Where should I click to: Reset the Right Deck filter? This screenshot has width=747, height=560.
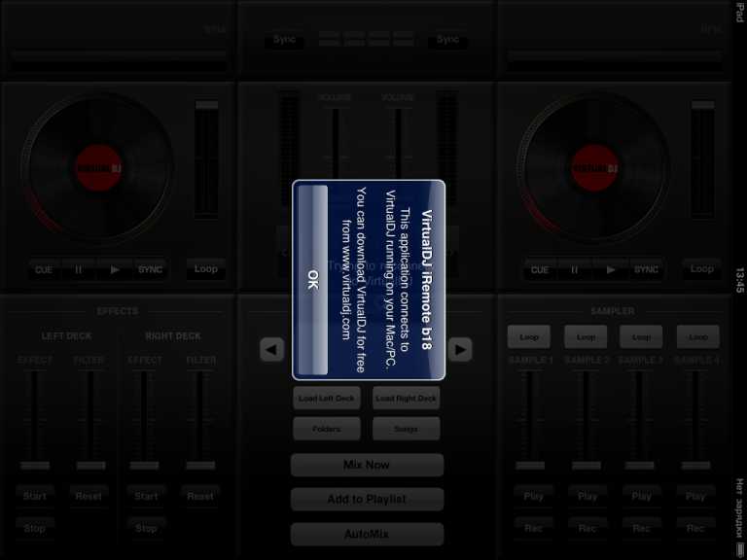pyautogui.click(x=200, y=496)
